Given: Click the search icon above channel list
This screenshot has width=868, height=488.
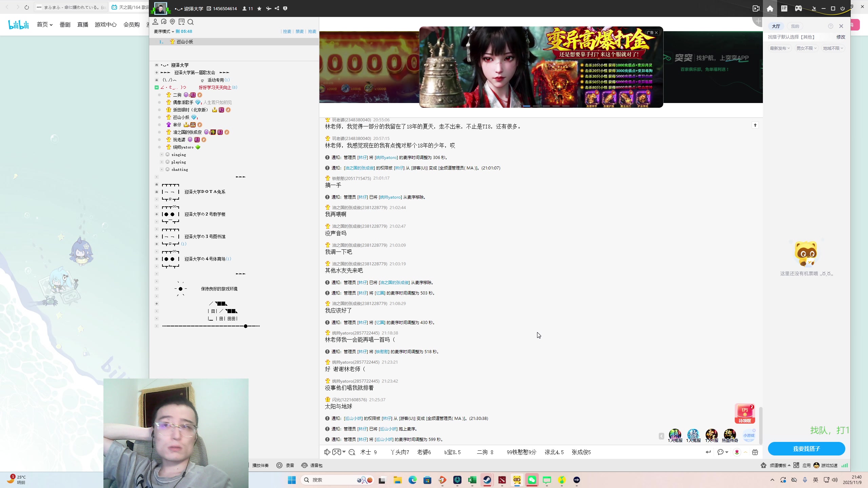Looking at the screenshot, I should [191, 22].
